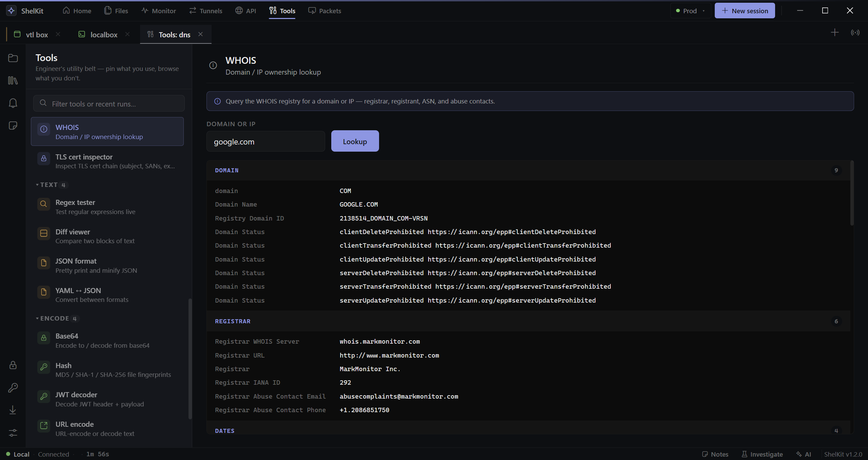The width and height of the screenshot is (868, 460).
Task: Click the URL encode external-link icon
Action: pyautogui.click(x=44, y=426)
